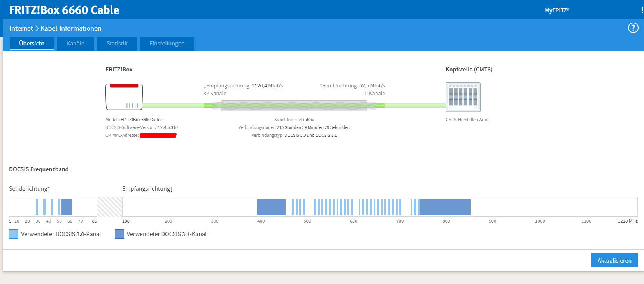Go to Internet in the breadcrumb

pyautogui.click(x=21, y=28)
